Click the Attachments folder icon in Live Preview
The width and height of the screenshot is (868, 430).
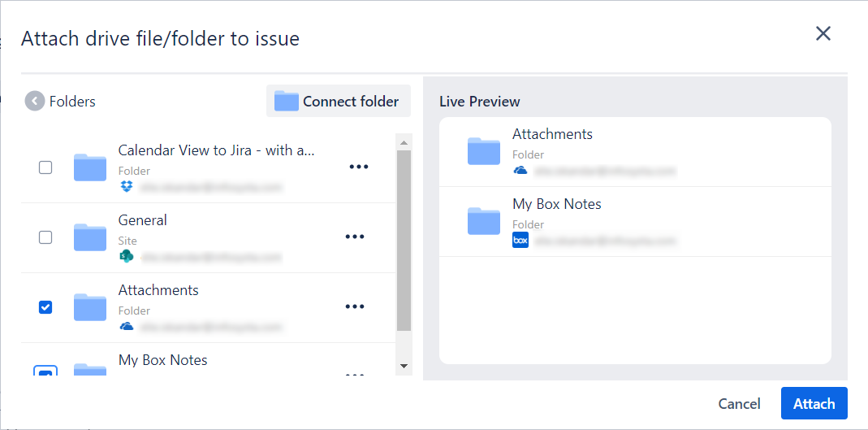coord(484,151)
